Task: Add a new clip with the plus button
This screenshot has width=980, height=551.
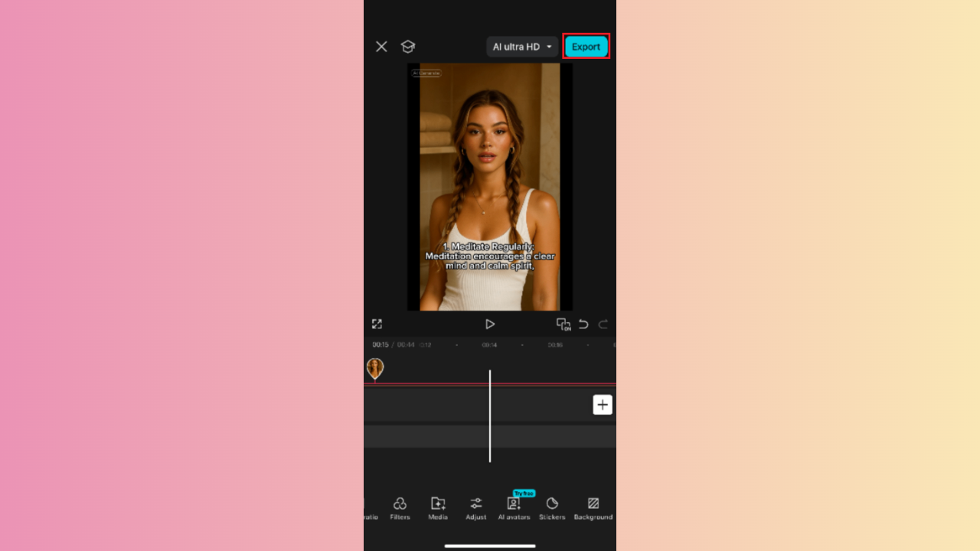Action: tap(603, 404)
